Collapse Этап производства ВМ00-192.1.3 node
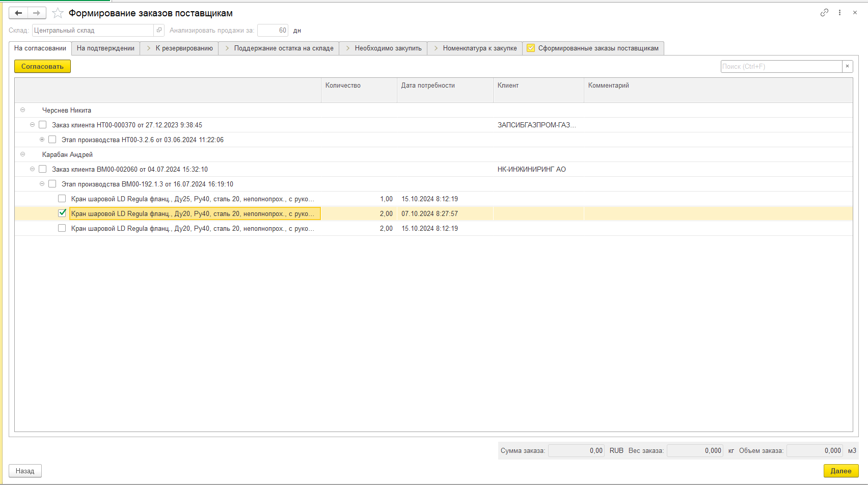 pyautogui.click(x=42, y=184)
